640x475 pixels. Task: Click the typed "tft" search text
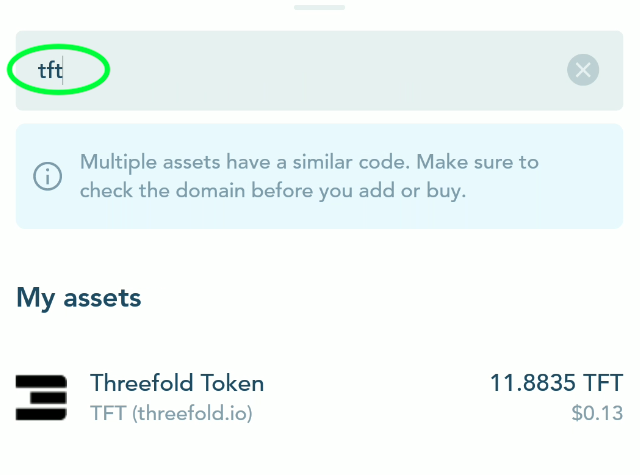(49, 70)
